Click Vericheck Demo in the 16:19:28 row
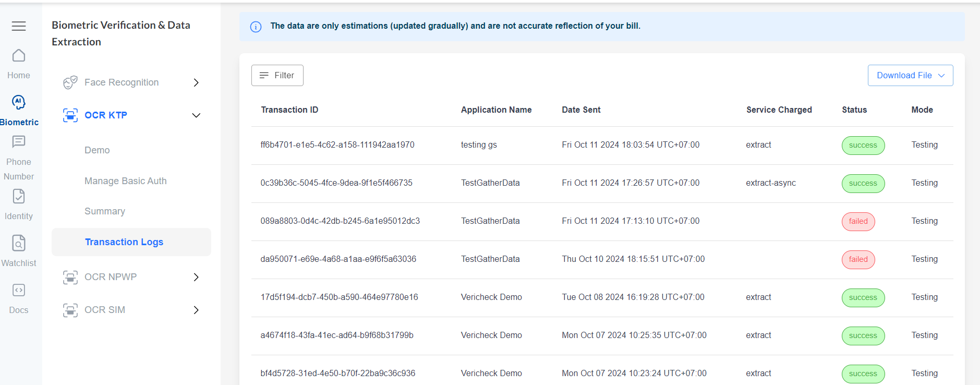This screenshot has width=980, height=385. pos(491,297)
